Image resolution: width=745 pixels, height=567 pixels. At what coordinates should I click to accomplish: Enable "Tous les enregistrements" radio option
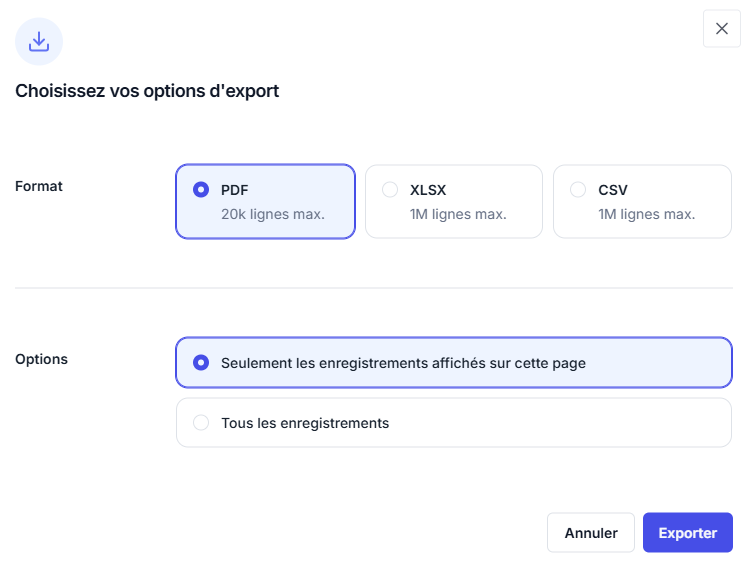coord(201,423)
